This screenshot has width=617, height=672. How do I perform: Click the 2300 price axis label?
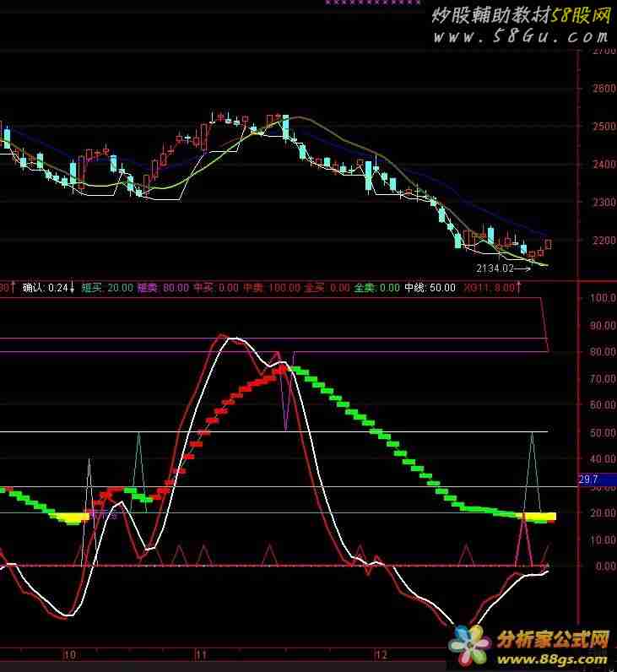pos(604,203)
